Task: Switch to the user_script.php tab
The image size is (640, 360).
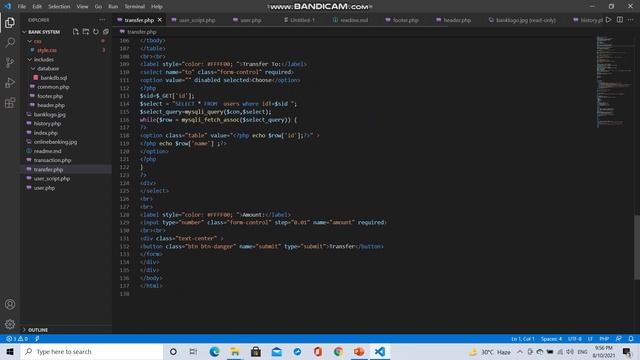Action: (197, 20)
